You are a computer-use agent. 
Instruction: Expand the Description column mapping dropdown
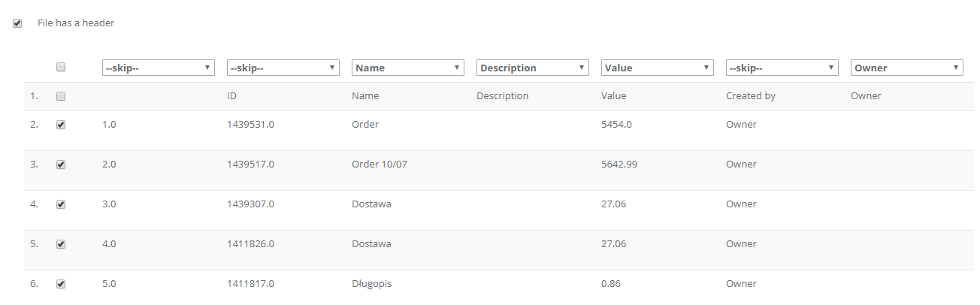pos(533,68)
